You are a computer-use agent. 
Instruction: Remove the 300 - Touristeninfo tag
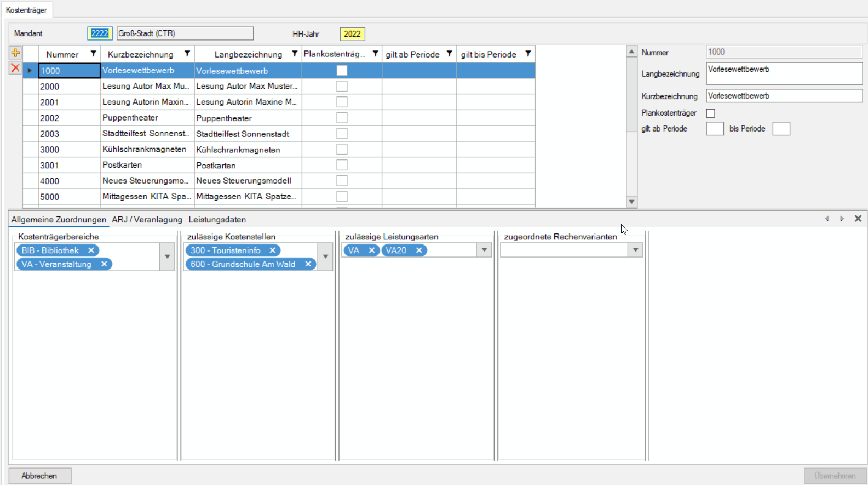272,250
